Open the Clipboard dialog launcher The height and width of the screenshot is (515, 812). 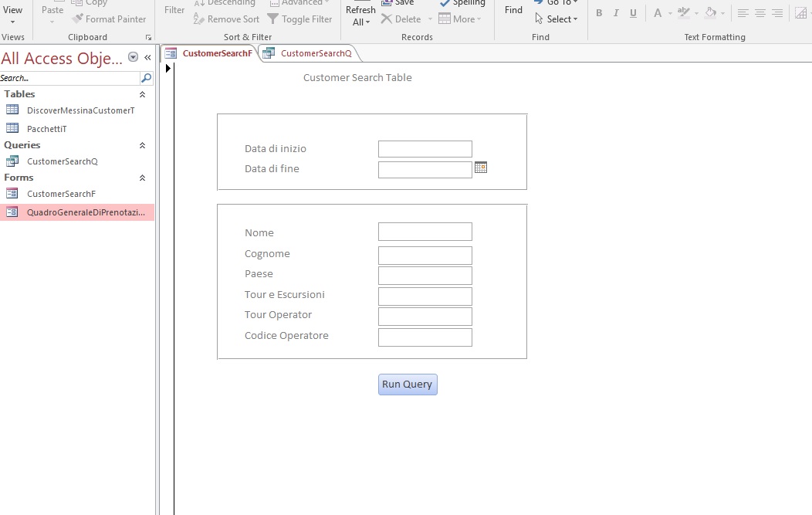click(148, 37)
